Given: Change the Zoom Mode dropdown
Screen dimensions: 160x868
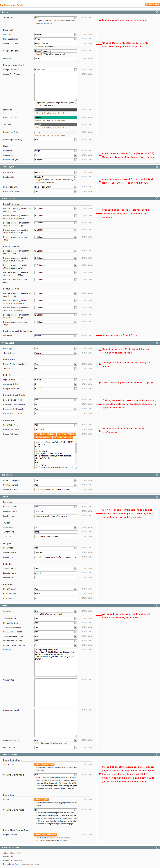Looking at the screenshot, I should point(56,369).
